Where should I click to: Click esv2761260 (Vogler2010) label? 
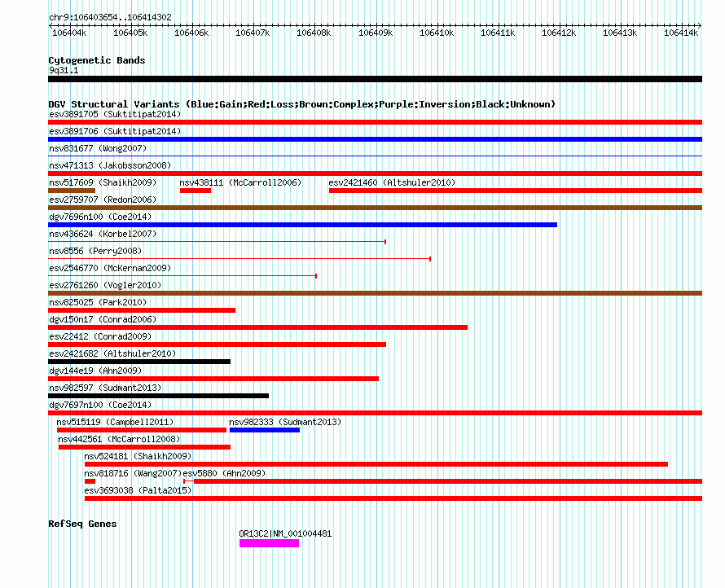click(x=105, y=285)
